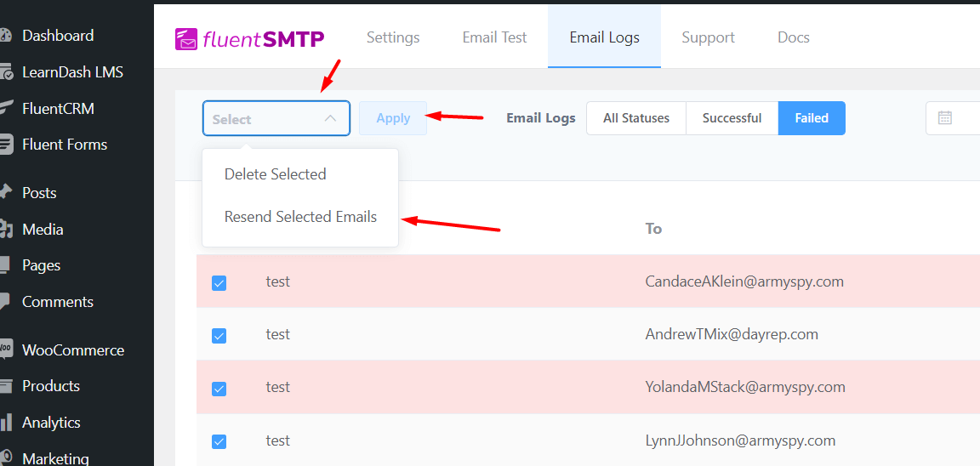Viewport: 980px width, 466px height.
Task: Click the Analytics bar chart icon
Action: (6, 423)
